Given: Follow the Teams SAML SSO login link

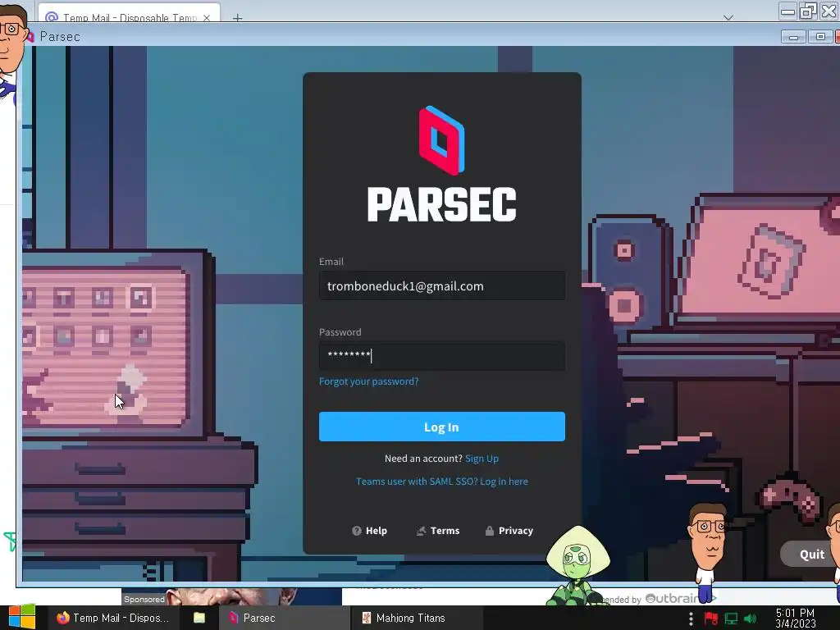Looking at the screenshot, I should click(441, 482).
